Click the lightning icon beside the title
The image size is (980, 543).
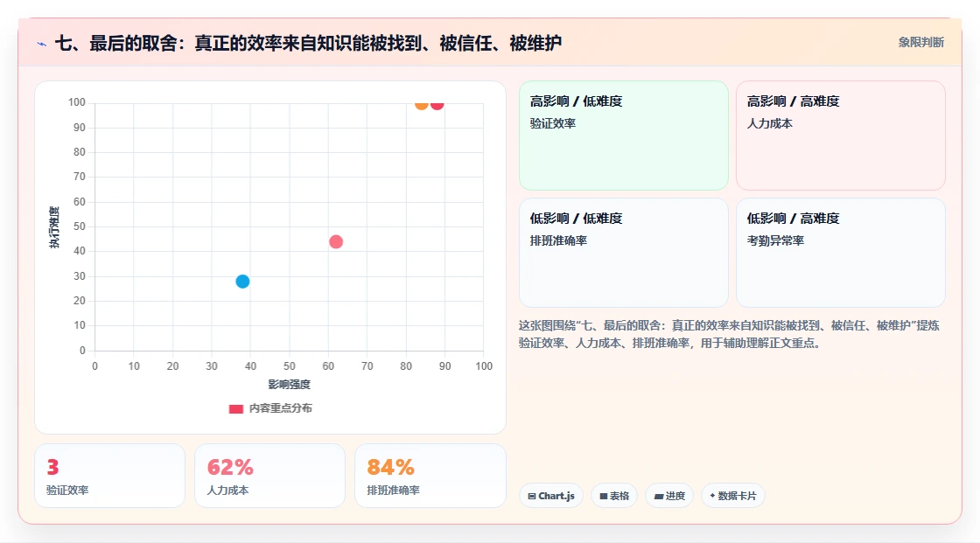coord(42,44)
